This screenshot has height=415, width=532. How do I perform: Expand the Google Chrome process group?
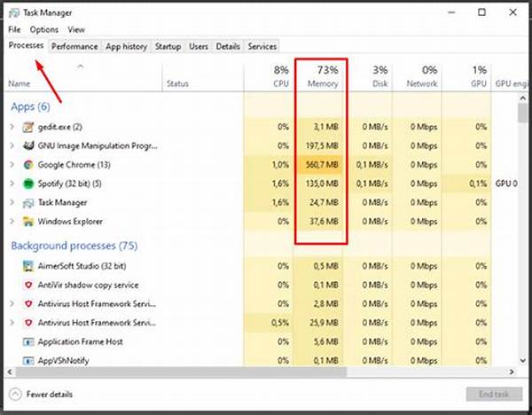point(12,165)
